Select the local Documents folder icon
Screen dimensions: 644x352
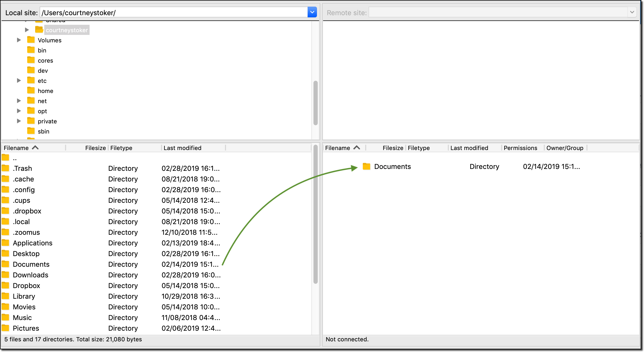pos(6,264)
